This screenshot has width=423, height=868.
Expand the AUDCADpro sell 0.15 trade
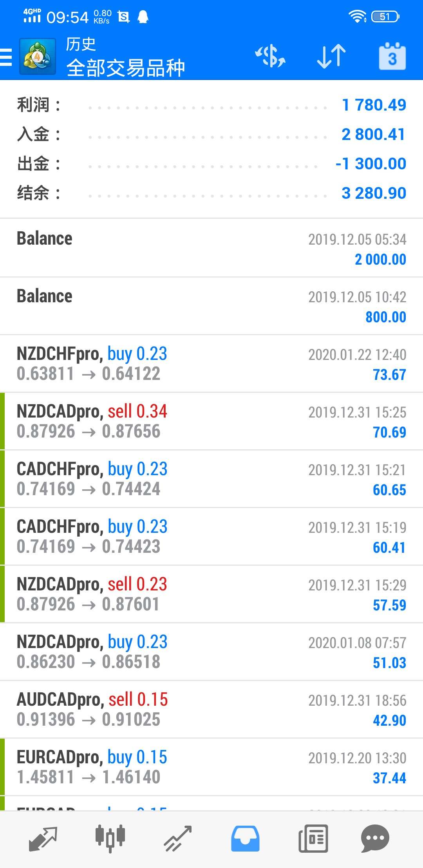[211, 709]
